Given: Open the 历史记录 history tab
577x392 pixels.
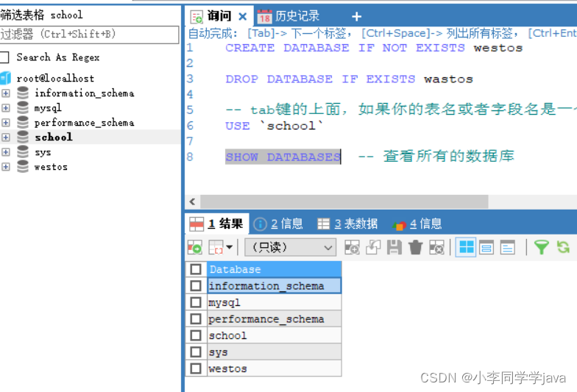Looking at the screenshot, I should pyautogui.click(x=288, y=16).
